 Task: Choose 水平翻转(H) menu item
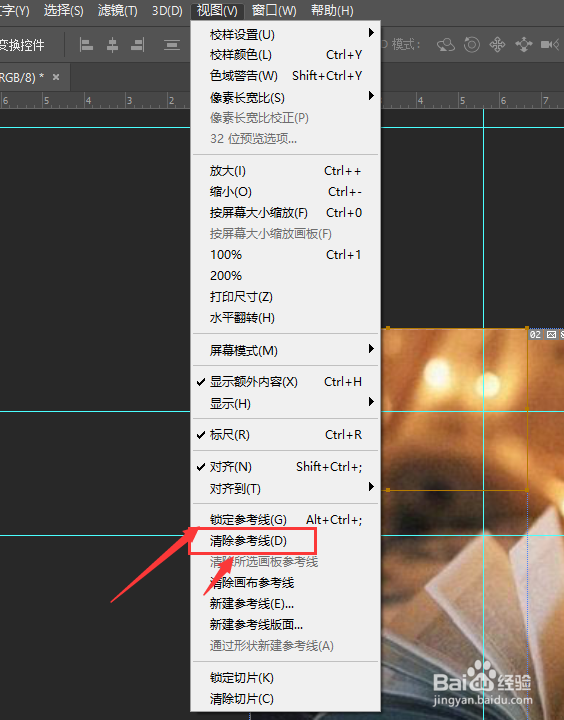pos(285,317)
